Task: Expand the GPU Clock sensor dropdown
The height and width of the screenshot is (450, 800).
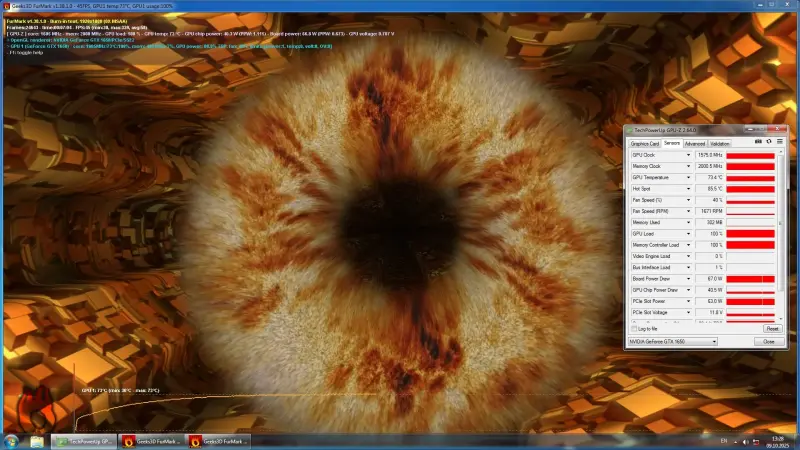Action: 688,155
